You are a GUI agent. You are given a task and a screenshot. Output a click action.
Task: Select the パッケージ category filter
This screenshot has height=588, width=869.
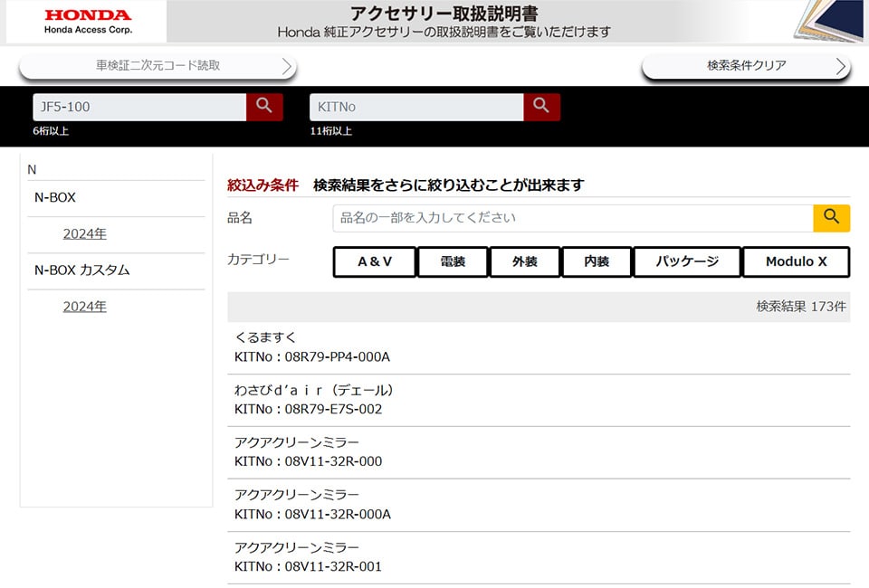687,262
